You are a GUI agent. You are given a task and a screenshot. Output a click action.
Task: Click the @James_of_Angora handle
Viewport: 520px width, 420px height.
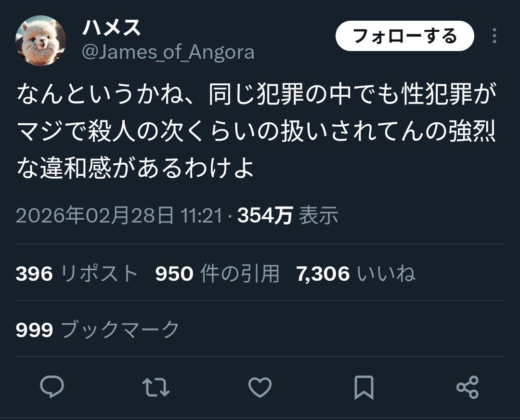tap(168, 52)
